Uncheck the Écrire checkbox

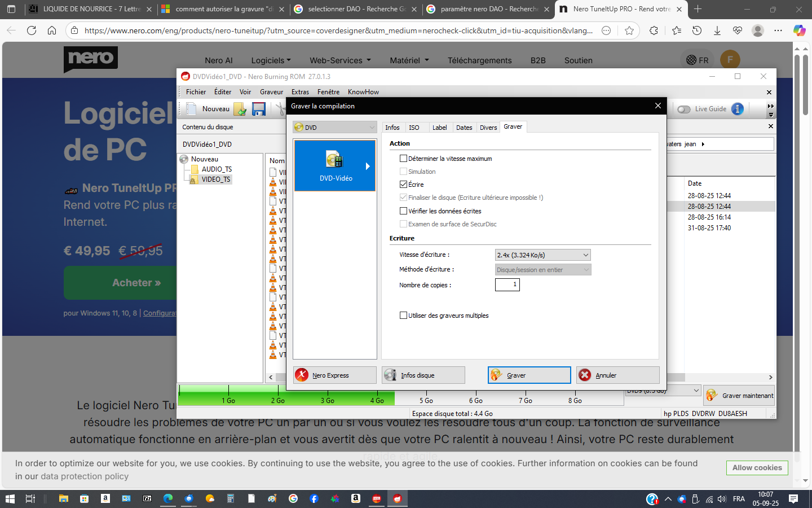(x=403, y=185)
